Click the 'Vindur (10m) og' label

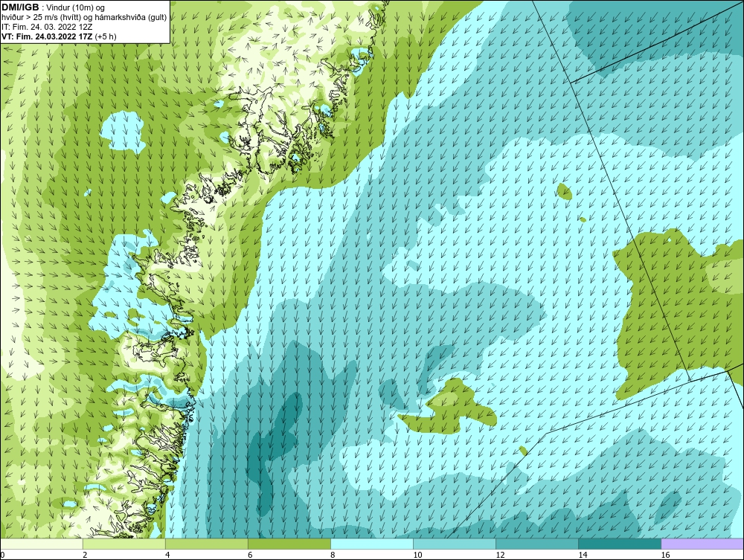pos(75,7)
